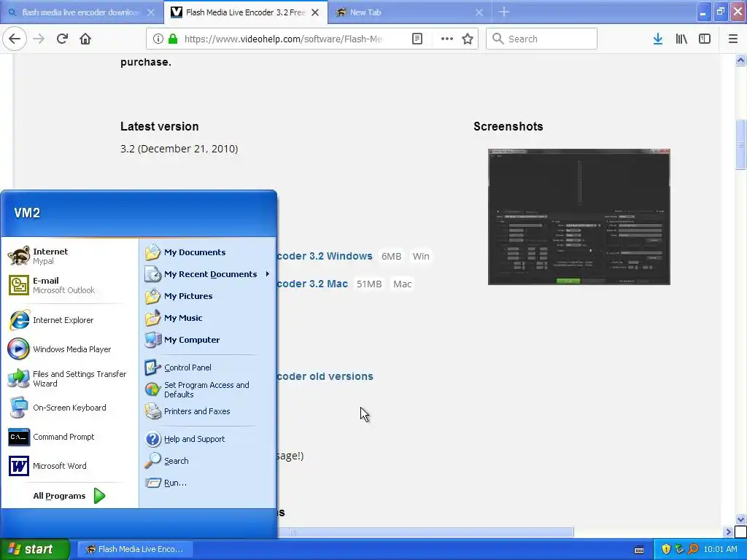Start Files and Settings Transfer Wizard

[69, 378]
